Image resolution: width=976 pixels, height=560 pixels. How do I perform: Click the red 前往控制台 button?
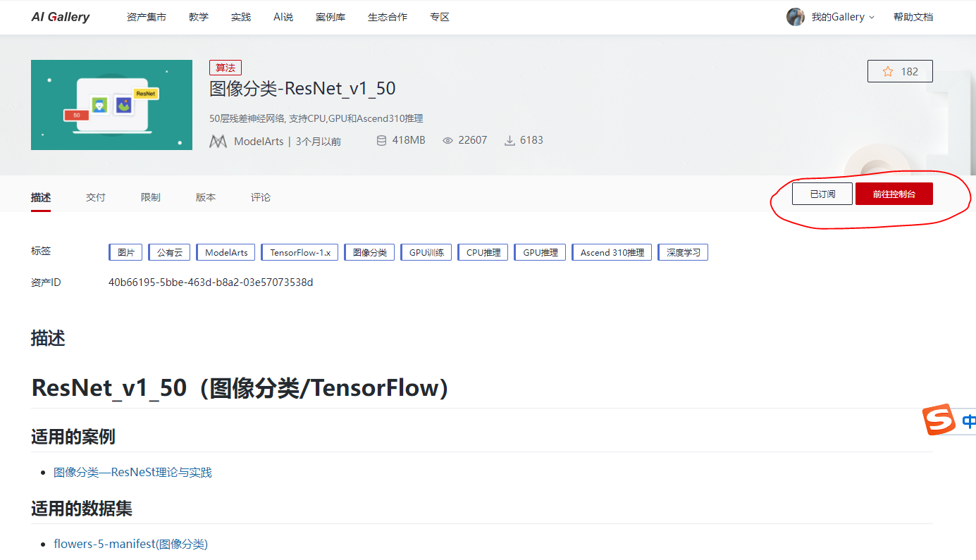pos(894,194)
